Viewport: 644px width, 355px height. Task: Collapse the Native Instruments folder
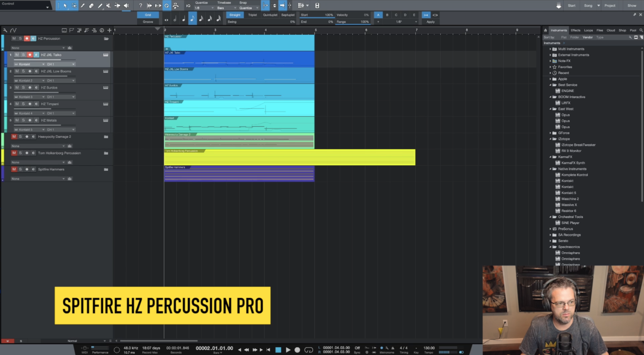point(550,169)
